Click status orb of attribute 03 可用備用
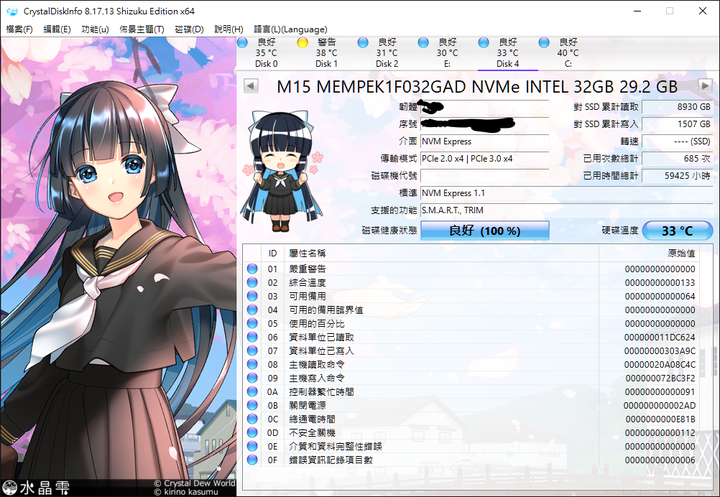720x497 pixels. point(252,296)
